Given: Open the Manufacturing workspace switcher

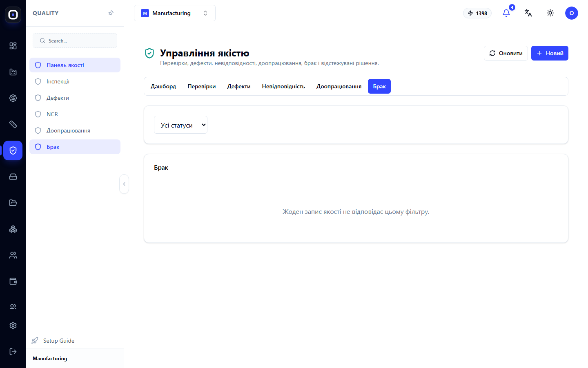Looking at the screenshot, I should 175,13.
